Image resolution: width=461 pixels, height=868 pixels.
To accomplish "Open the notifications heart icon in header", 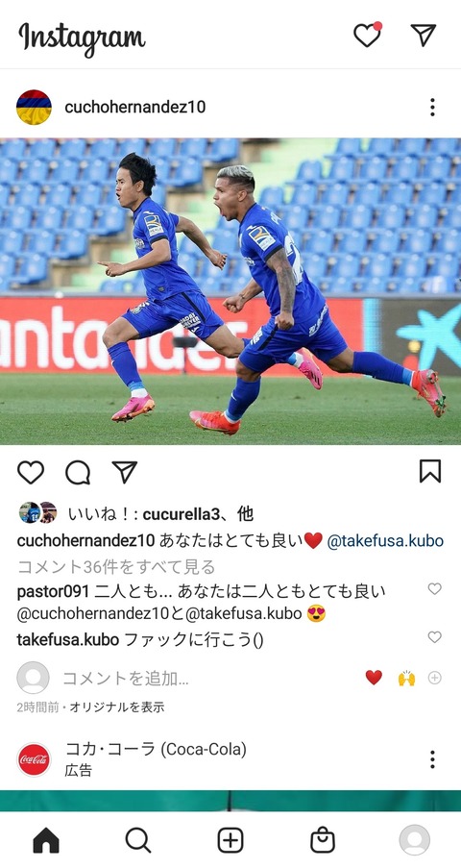I will (368, 36).
